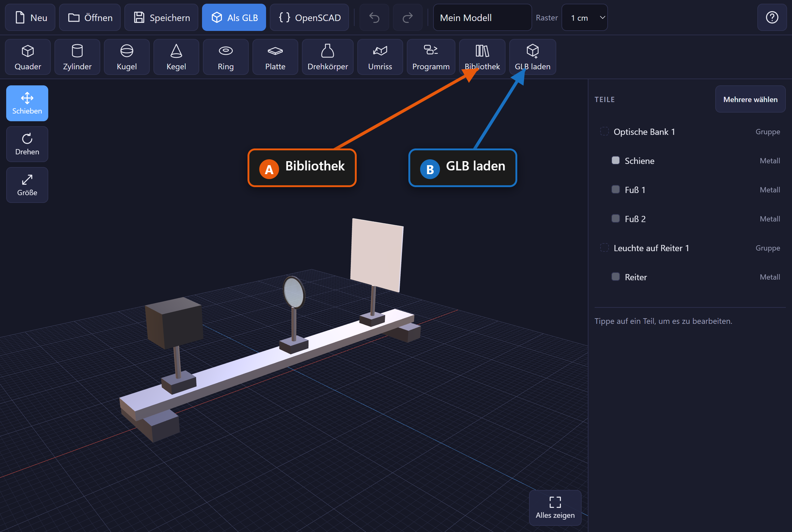Image resolution: width=792 pixels, height=532 pixels.
Task: Click the Schiene color swatch
Action: pos(616,161)
